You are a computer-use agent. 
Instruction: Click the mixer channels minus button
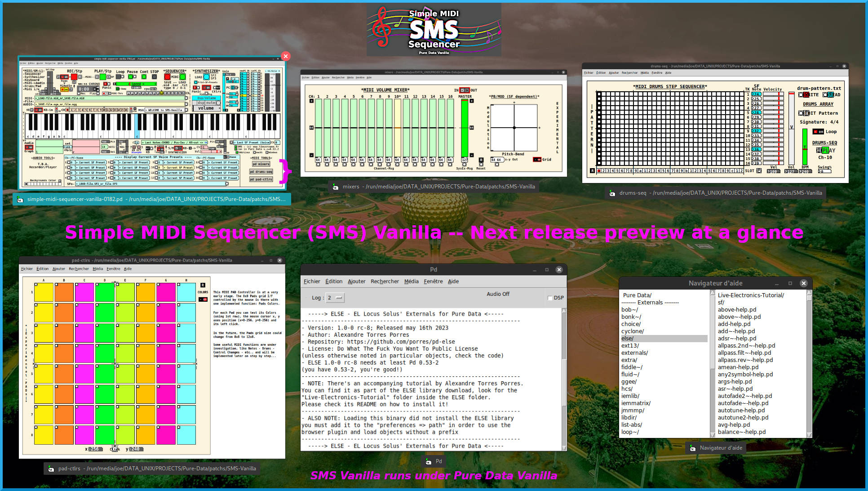pyautogui.click(x=311, y=155)
